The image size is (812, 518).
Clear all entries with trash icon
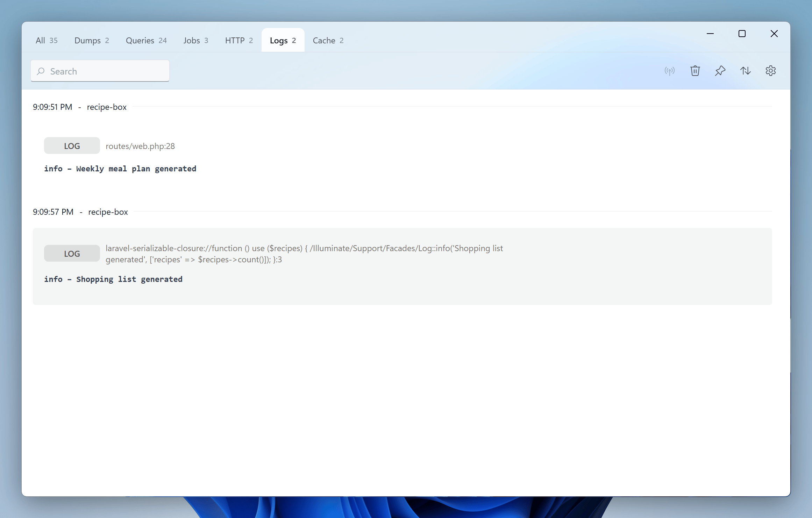pyautogui.click(x=695, y=71)
